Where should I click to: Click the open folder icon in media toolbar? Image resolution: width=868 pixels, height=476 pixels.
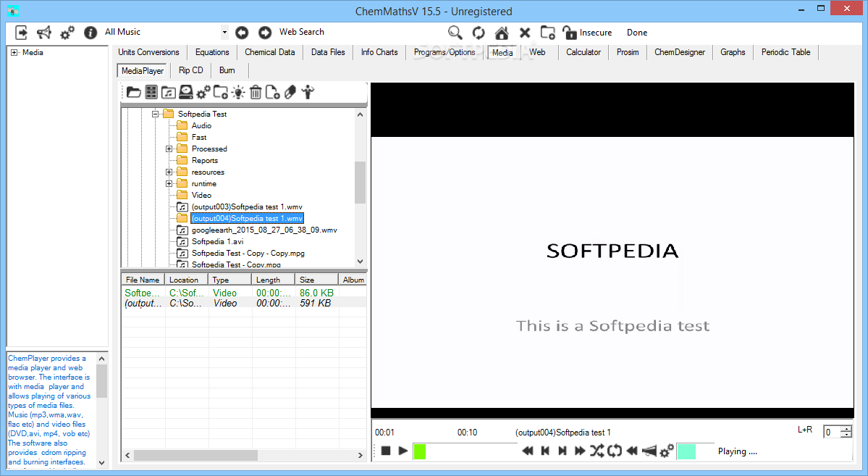tap(133, 92)
